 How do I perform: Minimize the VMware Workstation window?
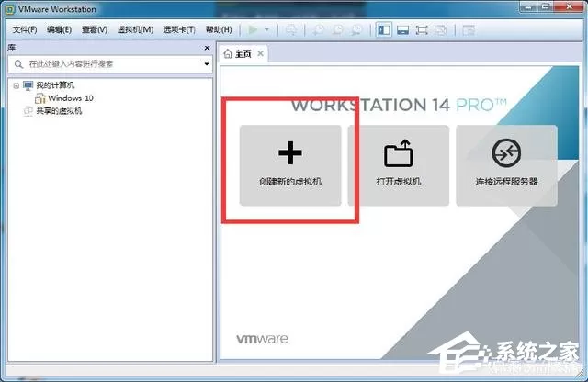[x=528, y=6]
